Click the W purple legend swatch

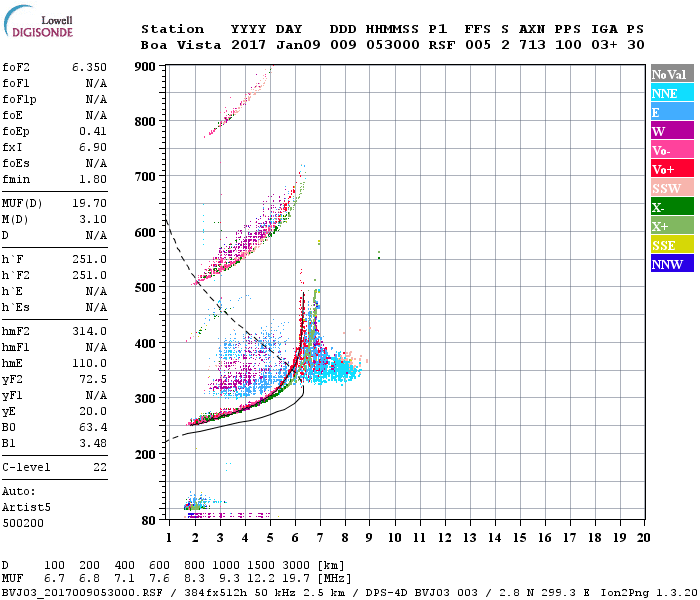(x=672, y=131)
